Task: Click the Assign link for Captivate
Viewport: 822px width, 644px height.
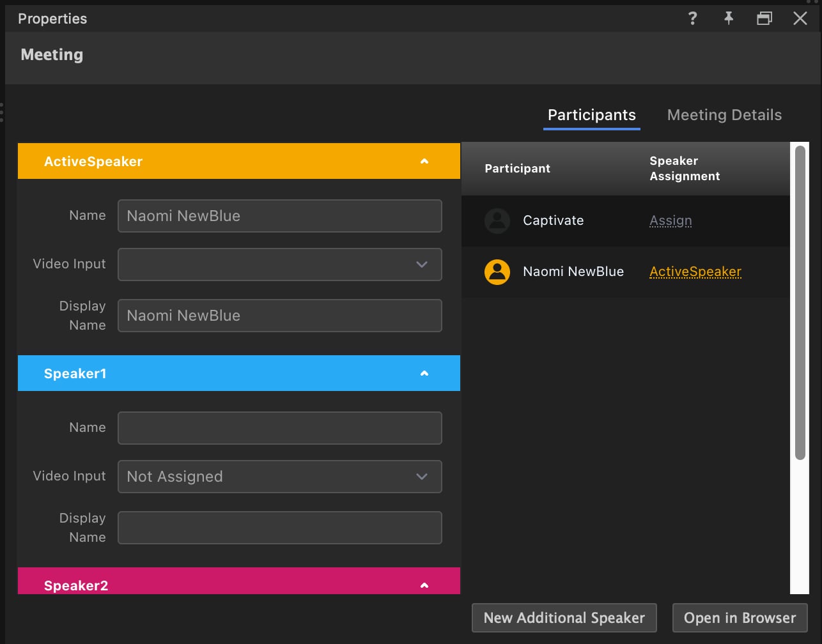Action: (671, 220)
